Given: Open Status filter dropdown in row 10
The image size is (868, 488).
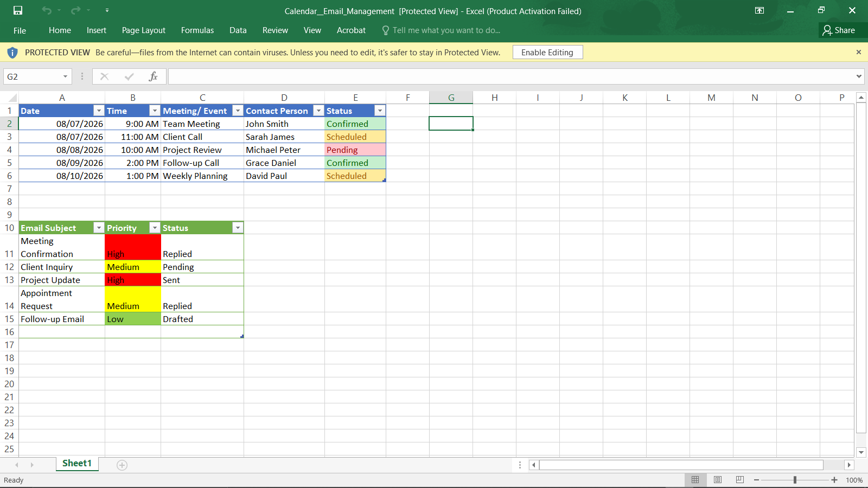Looking at the screenshot, I should tap(238, 228).
